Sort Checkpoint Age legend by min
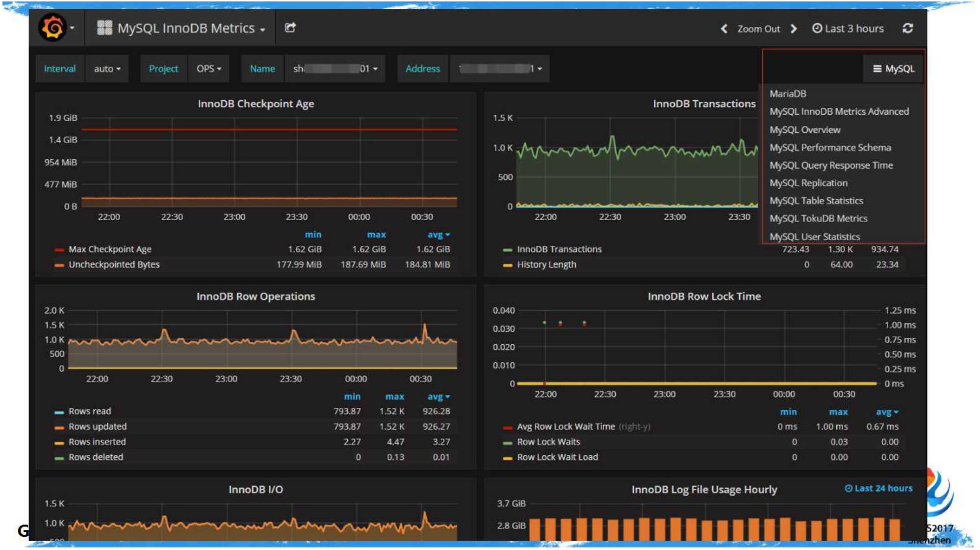This screenshot has height=550, width=980. (313, 235)
